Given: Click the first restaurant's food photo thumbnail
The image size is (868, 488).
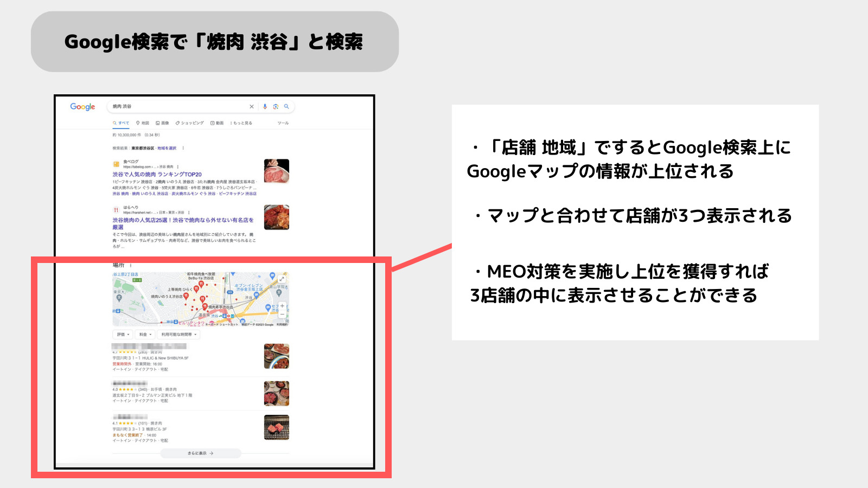Looking at the screenshot, I should pos(277,355).
